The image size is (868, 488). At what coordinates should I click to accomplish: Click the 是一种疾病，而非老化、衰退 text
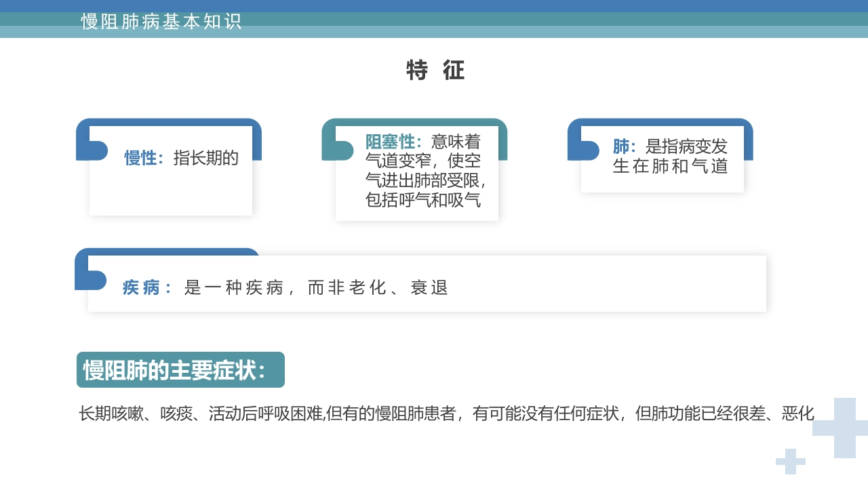[x=316, y=287]
